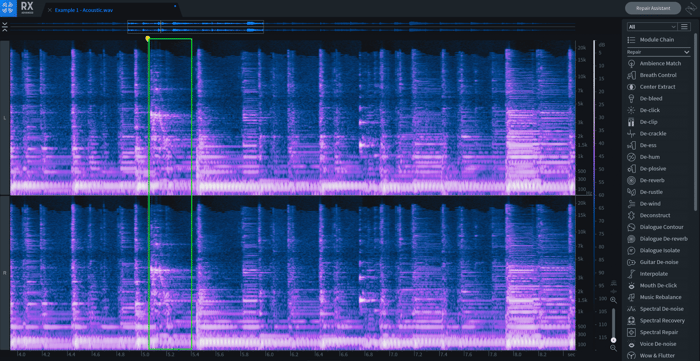
Task: Zoom in with the magnifier plus icon
Action: (x=613, y=300)
